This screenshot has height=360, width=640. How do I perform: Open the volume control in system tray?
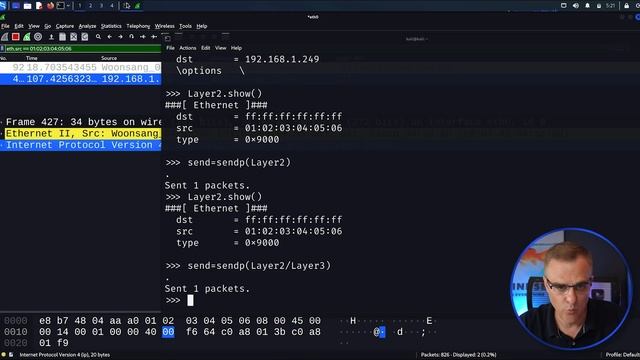pyautogui.click(x=576, y=6)
